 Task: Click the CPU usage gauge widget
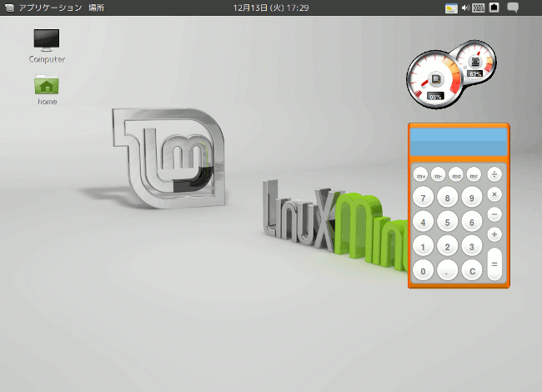point(434,79)
